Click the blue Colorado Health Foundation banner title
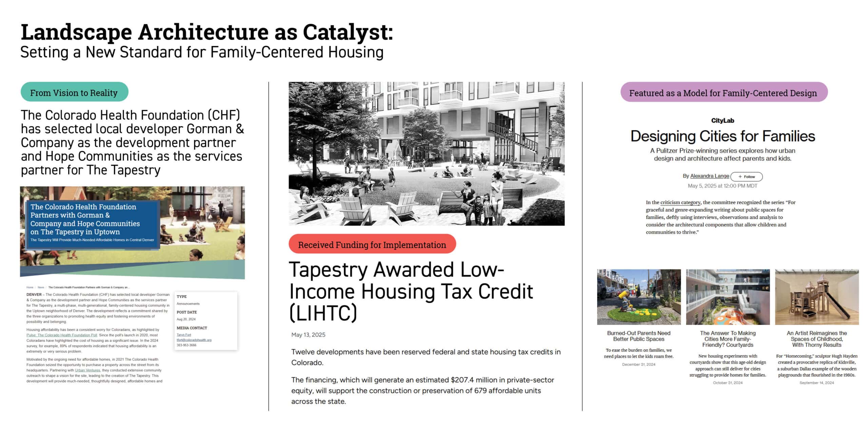 click(x=85, y=219)
